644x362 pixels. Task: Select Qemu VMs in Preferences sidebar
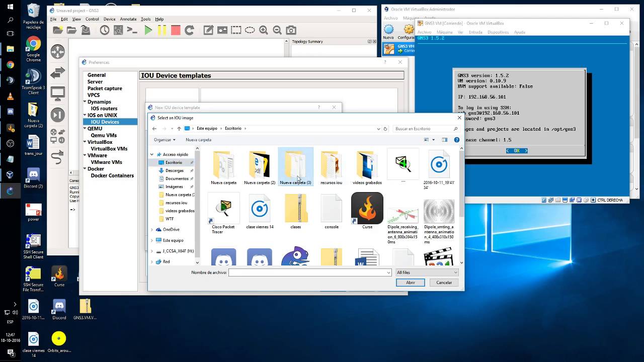(x=104, y=135)
